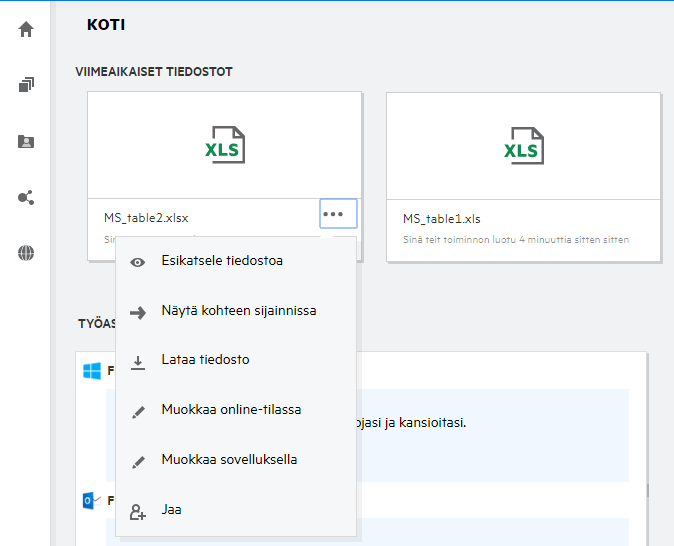
Task: Open the files stack icon in sidebar
Action: [26, 85]
